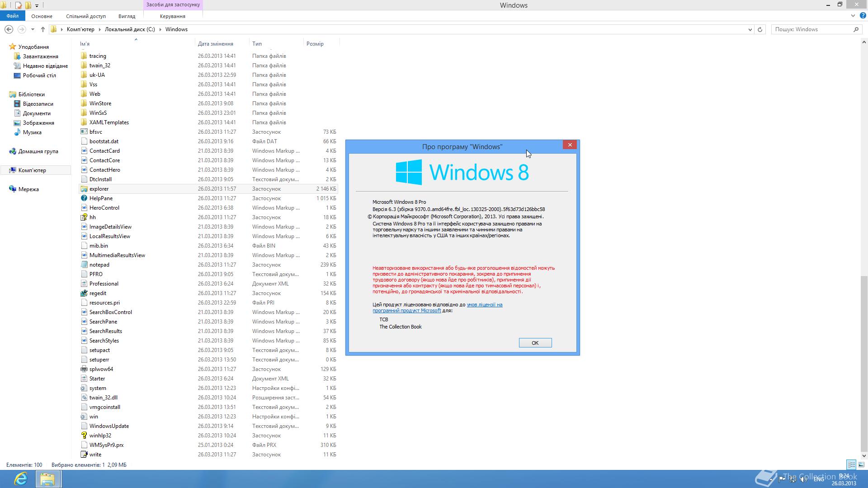Select the system configuration file icon

click(x=84, y=388)
